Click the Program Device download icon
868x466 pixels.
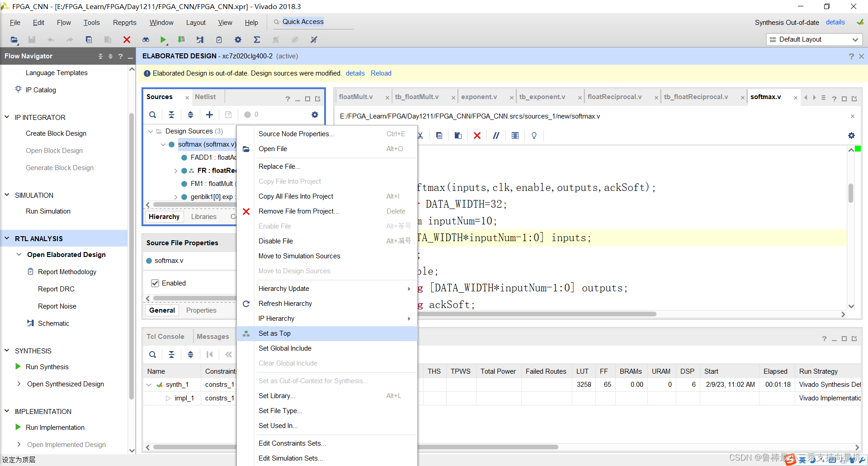click(x=181, y=40)
